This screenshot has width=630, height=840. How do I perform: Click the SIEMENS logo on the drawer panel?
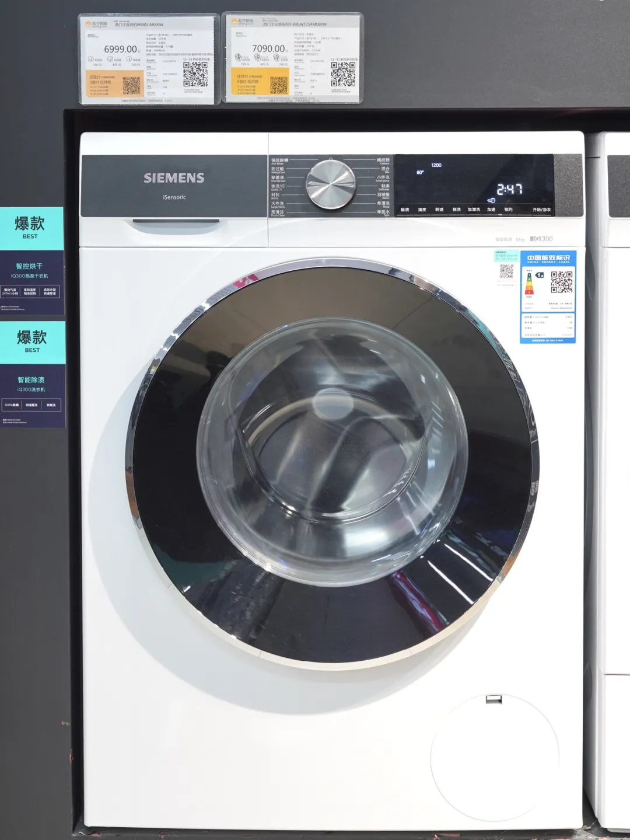point(174,178)
